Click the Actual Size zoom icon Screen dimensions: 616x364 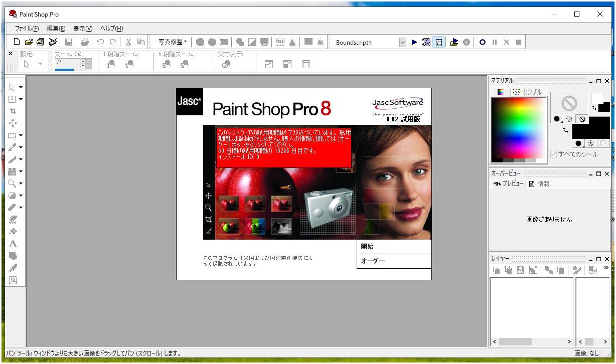226,64
